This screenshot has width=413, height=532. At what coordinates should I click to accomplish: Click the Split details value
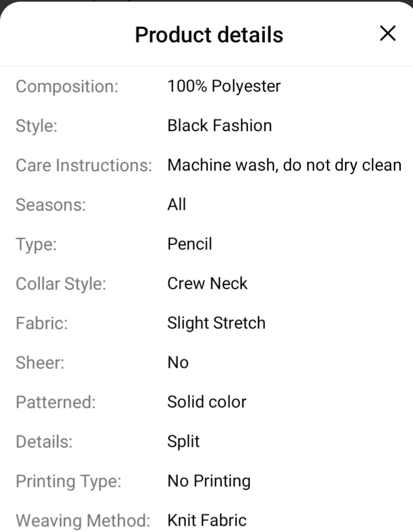pyautogui.click(x=183, y=441)
